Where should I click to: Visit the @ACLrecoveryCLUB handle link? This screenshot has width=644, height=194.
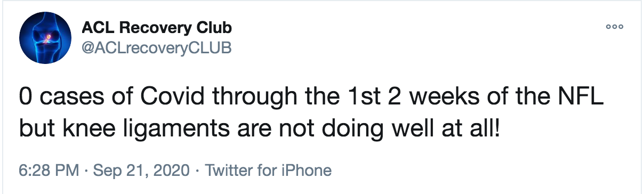click(156, 47)
